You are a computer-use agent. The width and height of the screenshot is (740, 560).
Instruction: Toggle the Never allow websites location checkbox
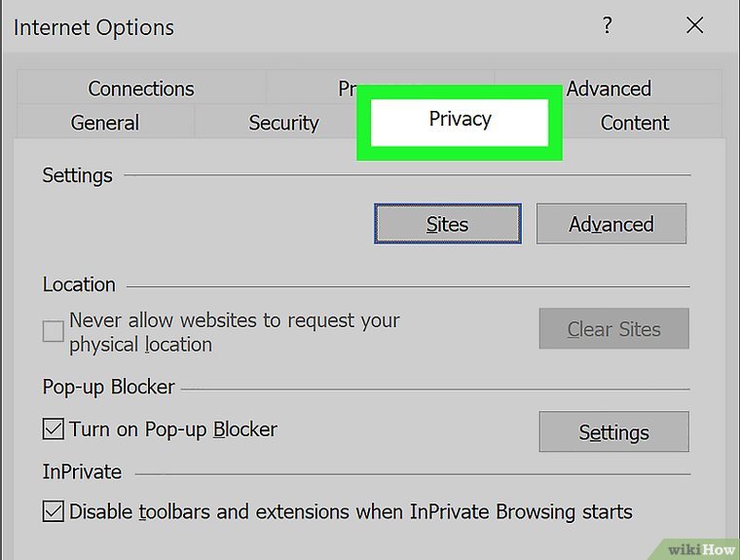click(54, 332)
